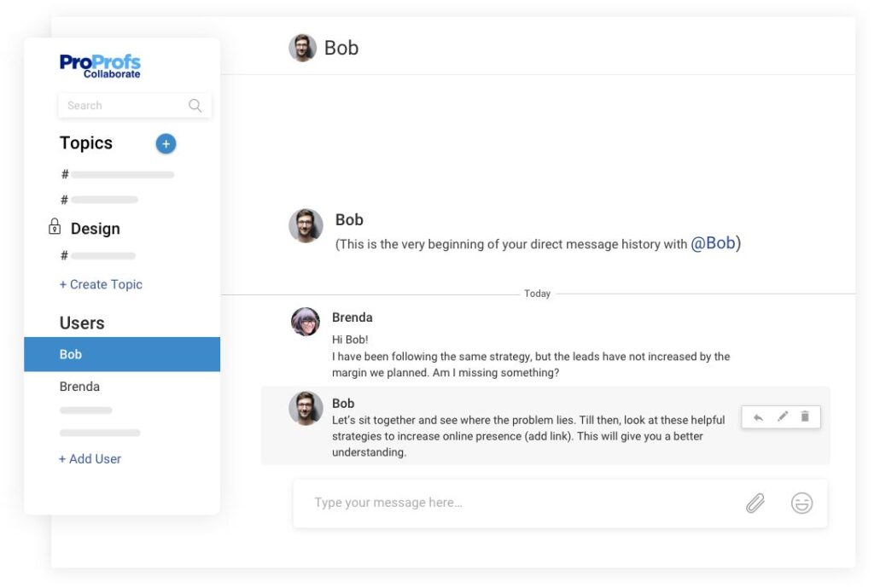Delete Bob's message with the trash icon

click(x=805, y=416)
